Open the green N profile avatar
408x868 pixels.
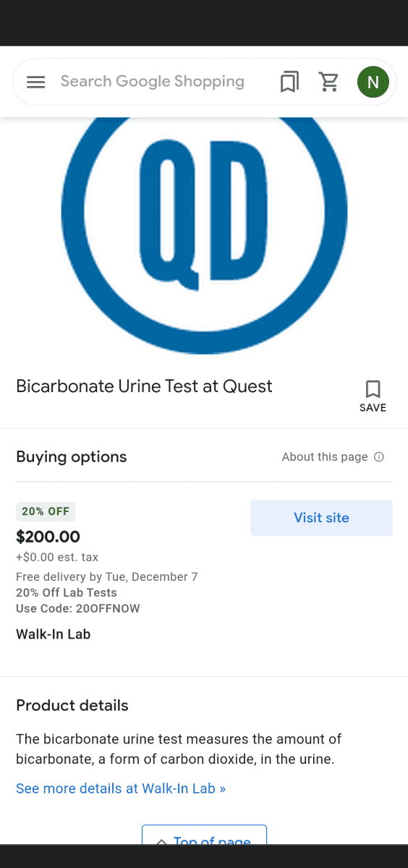tap(373, 82)
